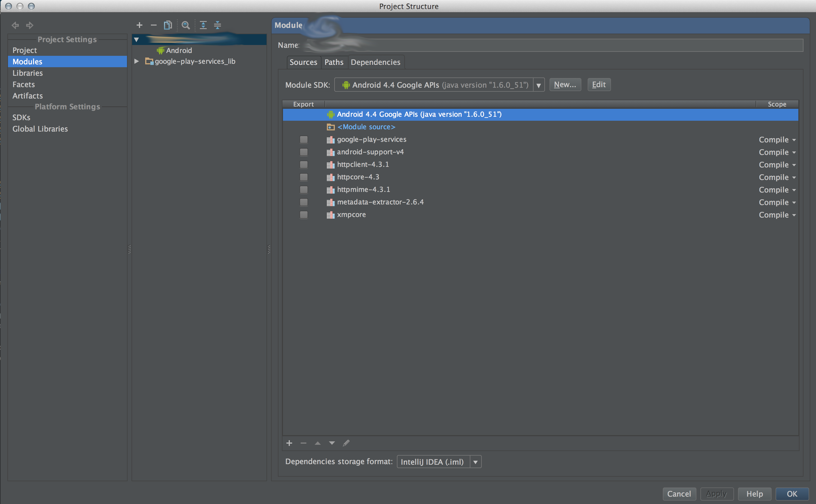Screen dimensions: 816x504
Task: Enable export for httpmime-4.3.1
Action: [x=304, y=190]
